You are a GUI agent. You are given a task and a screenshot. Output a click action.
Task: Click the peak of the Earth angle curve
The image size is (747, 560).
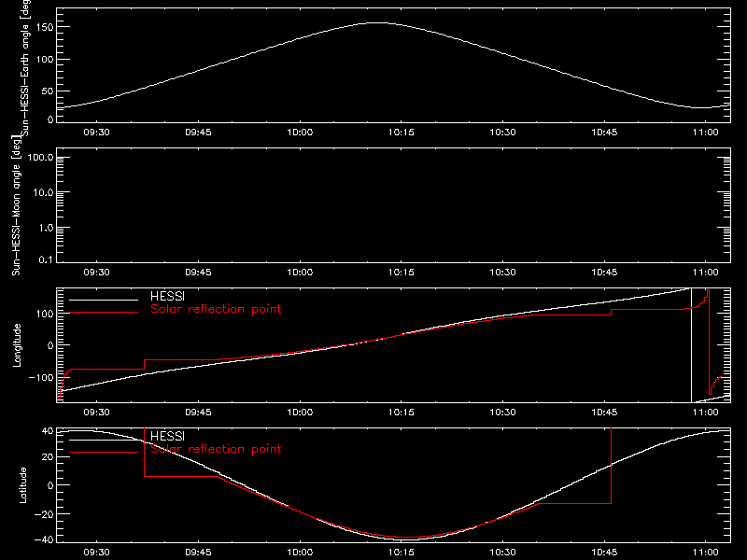(377, 22)
